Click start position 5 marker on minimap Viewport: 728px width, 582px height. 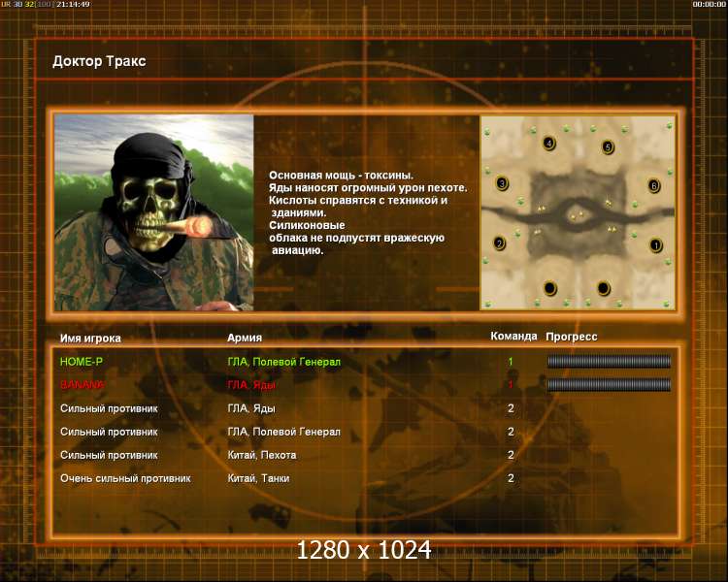point(608,147)
